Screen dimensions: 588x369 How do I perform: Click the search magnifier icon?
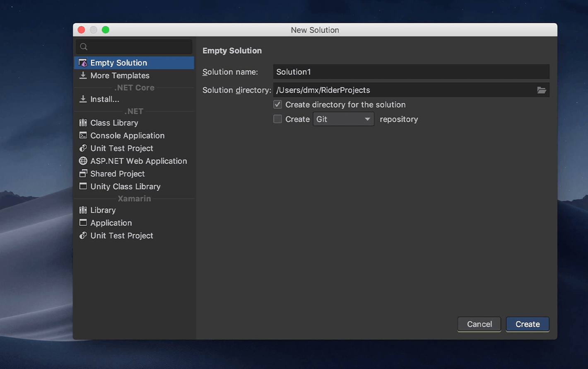tap(84, 47)
